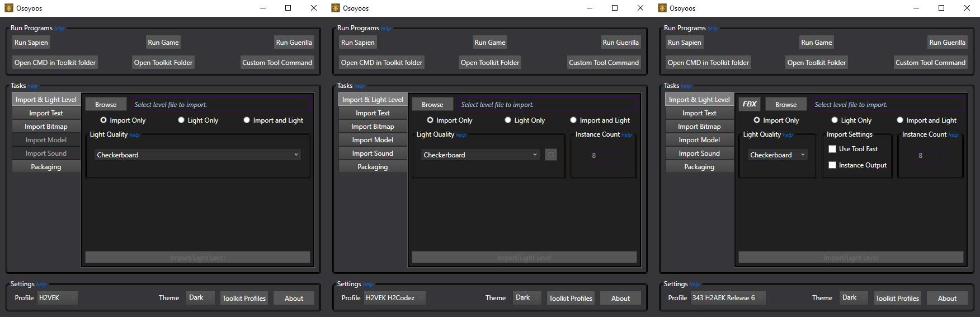The height and width of the screenshot is (317, 980).
Task: Open Toolkit Profiles in the right window
Action: click(897, 299)
